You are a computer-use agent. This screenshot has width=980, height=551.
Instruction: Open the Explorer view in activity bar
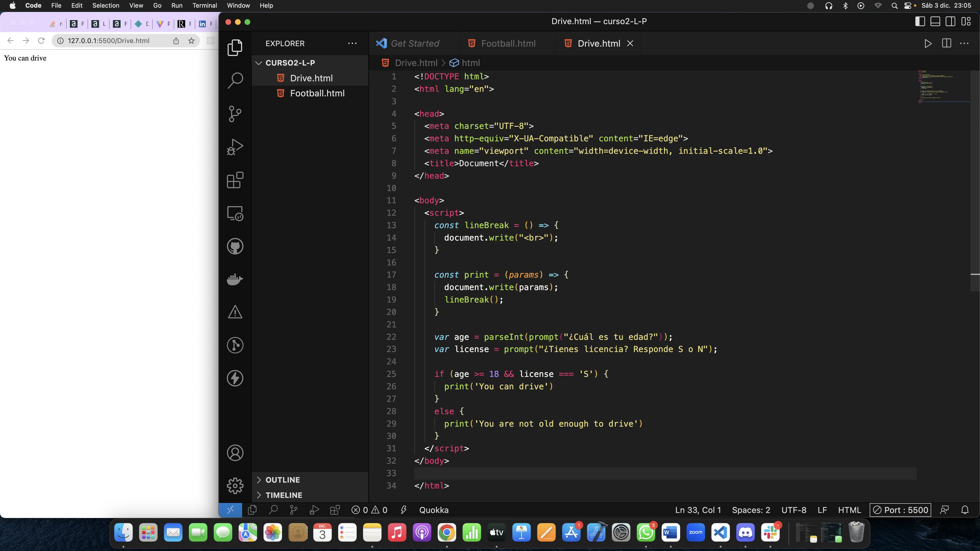coord(235,48)
